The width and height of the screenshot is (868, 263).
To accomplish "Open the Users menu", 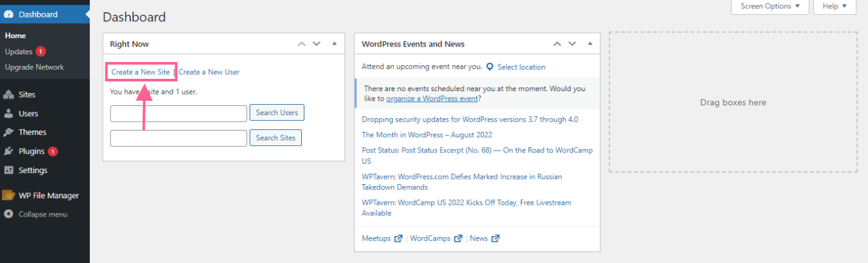I will pyautogui.click(x=45, y=114).
